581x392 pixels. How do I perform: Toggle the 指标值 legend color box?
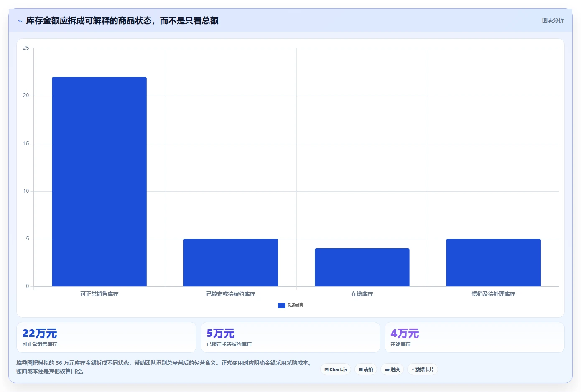pos(282,306)
